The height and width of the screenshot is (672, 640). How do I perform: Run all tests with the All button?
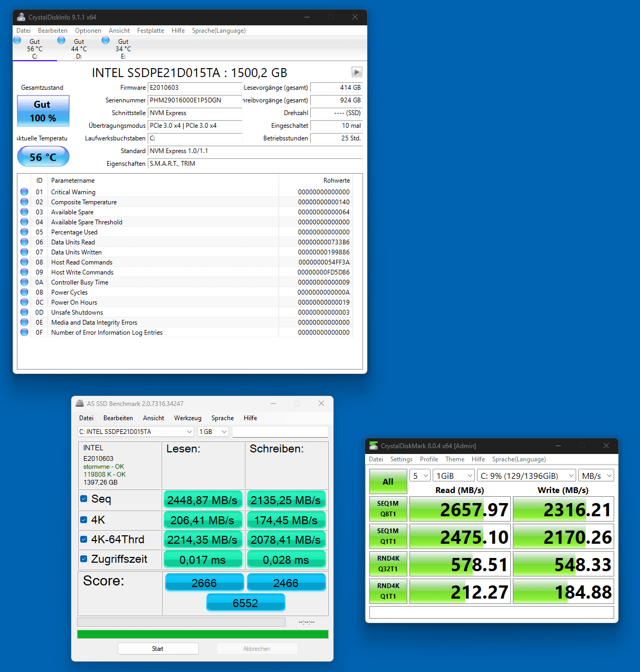[388, 481]
